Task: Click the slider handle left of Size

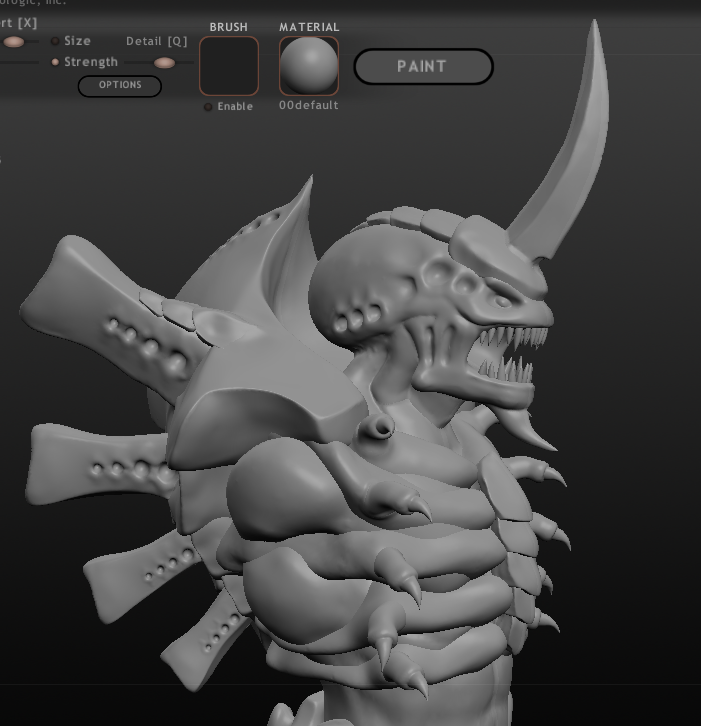Action: tap(14, 42)
